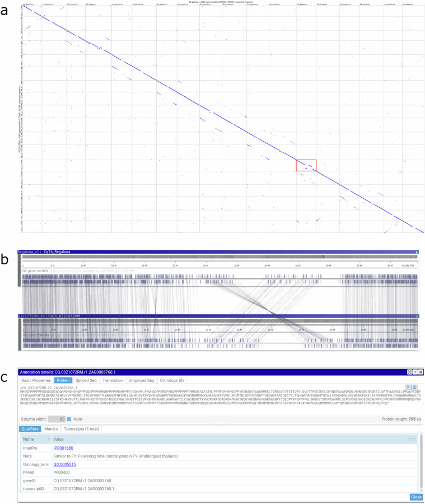Click arrow at right end of Cq7A_Regalona header
The width and height of the screenshot is (425, 504).
416,252
